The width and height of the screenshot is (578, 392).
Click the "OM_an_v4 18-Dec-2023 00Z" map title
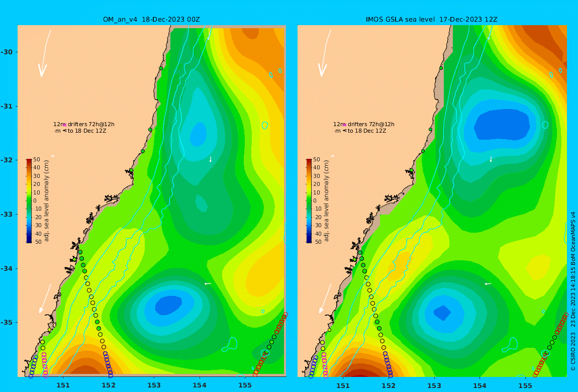pos(151,19)
